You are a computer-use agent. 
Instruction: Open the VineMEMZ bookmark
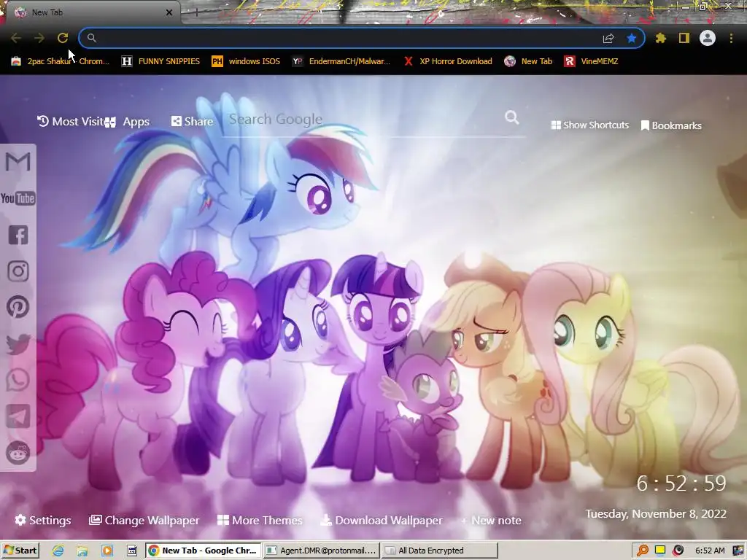(x=591, y=61)
